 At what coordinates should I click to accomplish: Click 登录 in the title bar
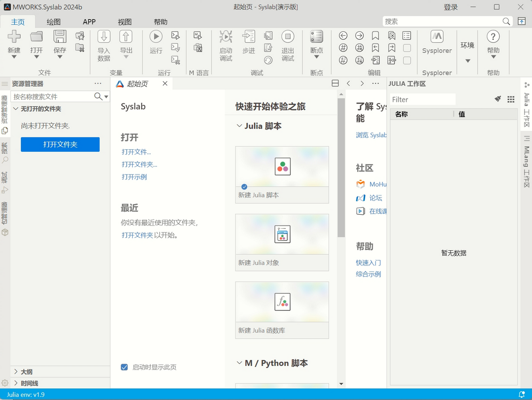pos(451,7)
